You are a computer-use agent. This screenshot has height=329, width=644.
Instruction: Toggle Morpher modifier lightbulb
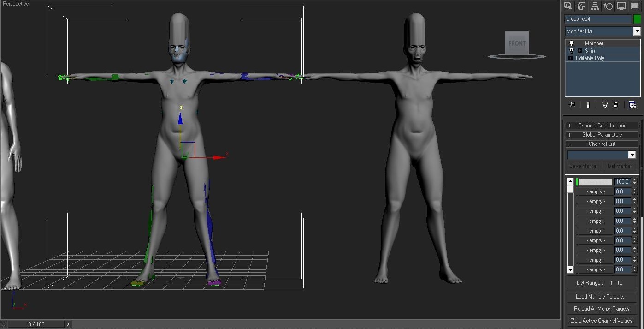[x=572, y=43]
